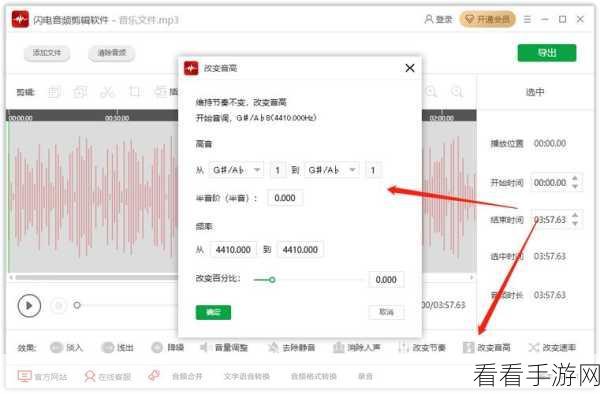Screen dimensions: 600x394
Task: Click the 添加文件 button
Action: 47,53
